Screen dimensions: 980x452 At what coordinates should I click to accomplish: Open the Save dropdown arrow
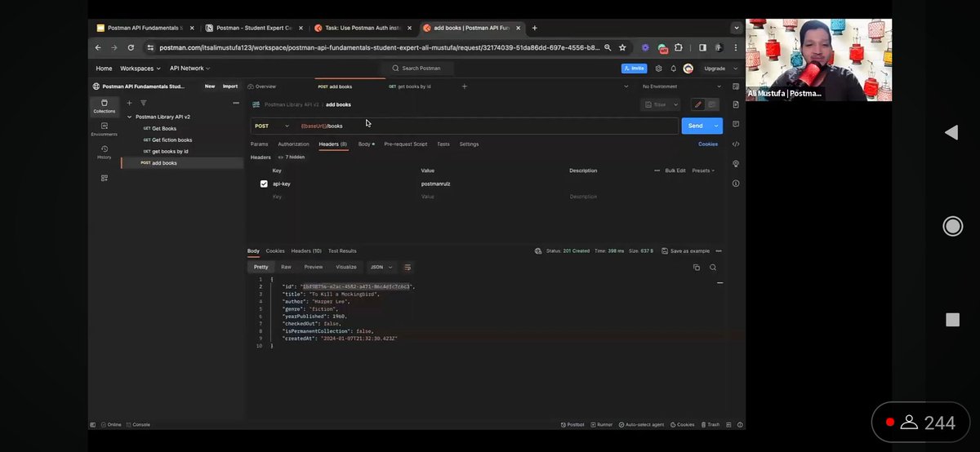[675, 104]
